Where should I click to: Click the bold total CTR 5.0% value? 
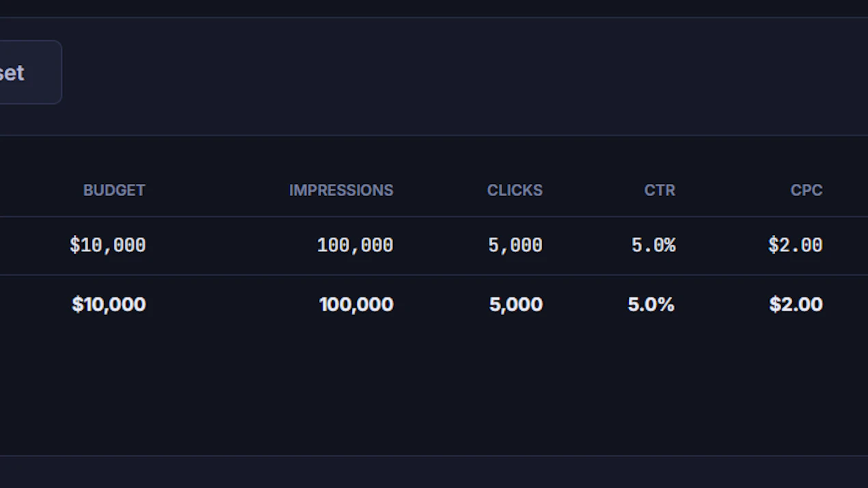pos(651,304)
